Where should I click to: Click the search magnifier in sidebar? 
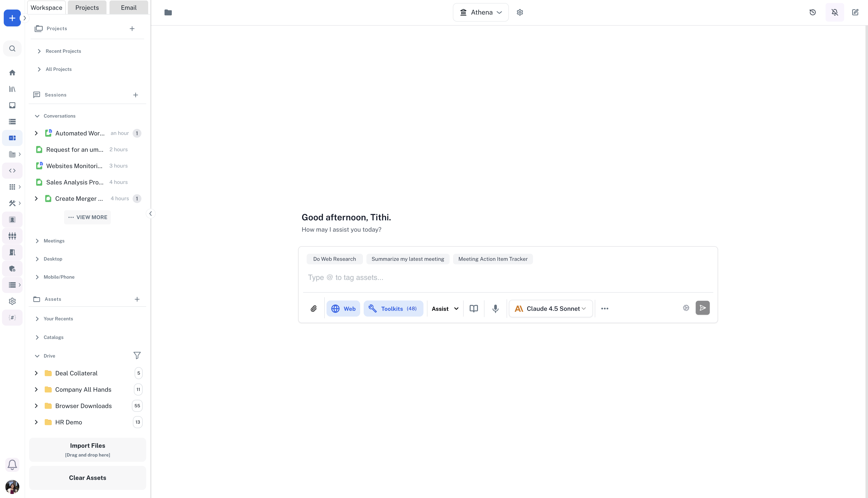[12, 48]
